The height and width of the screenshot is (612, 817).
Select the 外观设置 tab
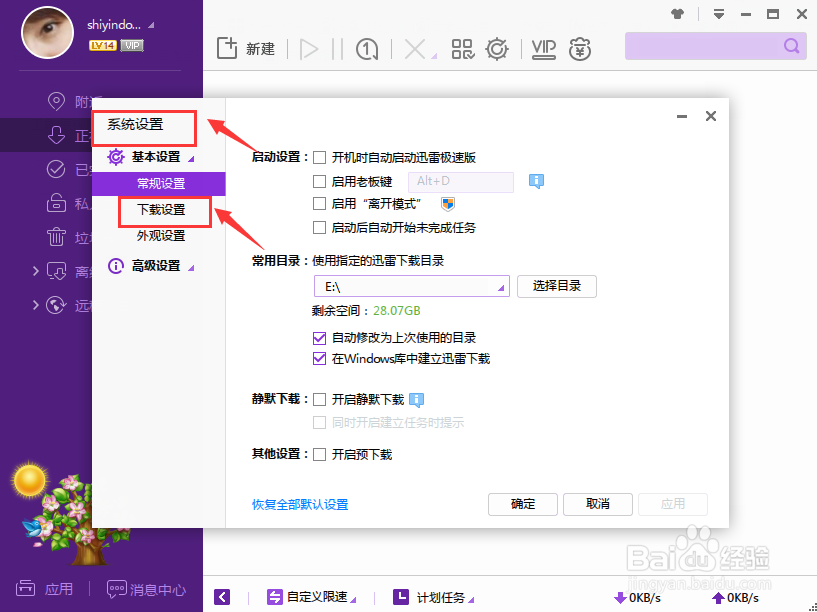pyautogui.click(x=161, y=236)
